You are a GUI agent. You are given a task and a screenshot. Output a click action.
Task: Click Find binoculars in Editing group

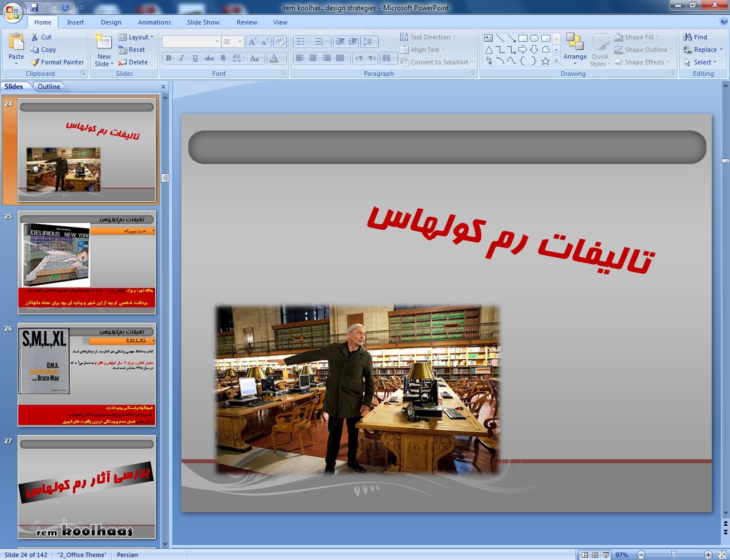coord(695,37)
